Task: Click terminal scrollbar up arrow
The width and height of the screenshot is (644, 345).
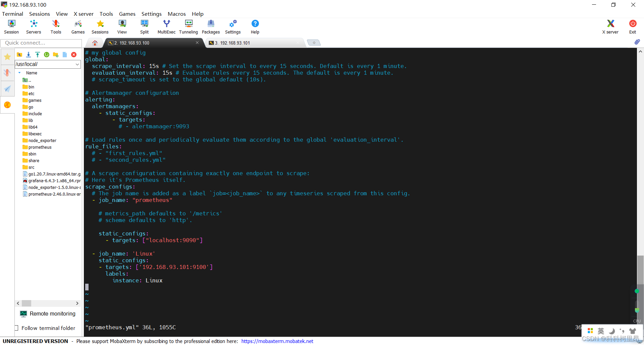Action: point(640,52)
